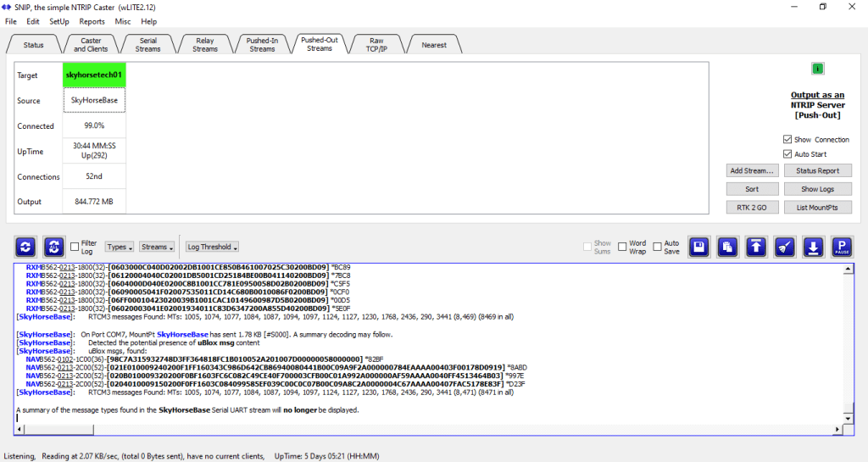
Task: Toggle the Word Wrap checkbox
Action: coord(623,247)
